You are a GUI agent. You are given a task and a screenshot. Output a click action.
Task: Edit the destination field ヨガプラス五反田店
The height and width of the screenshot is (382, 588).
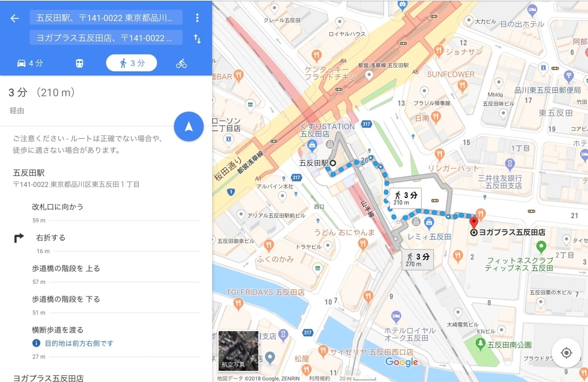[x=106, y=38]
